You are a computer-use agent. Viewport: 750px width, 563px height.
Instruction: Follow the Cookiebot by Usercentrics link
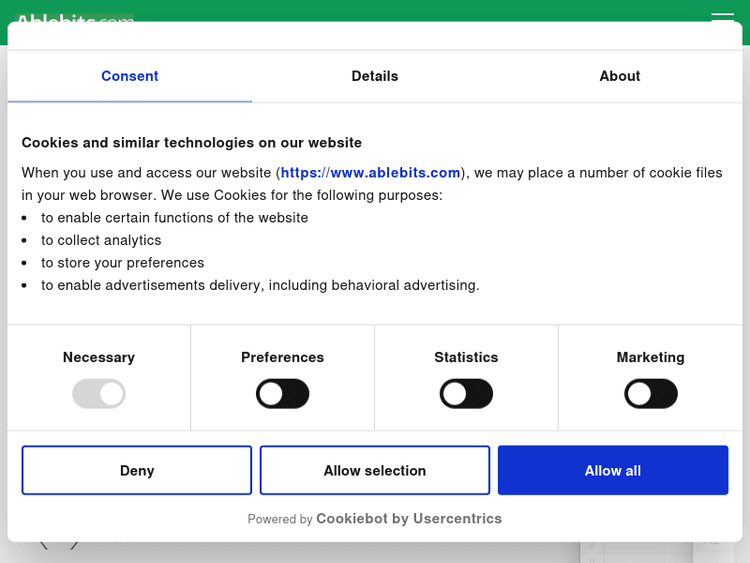(x=409, y=519)
